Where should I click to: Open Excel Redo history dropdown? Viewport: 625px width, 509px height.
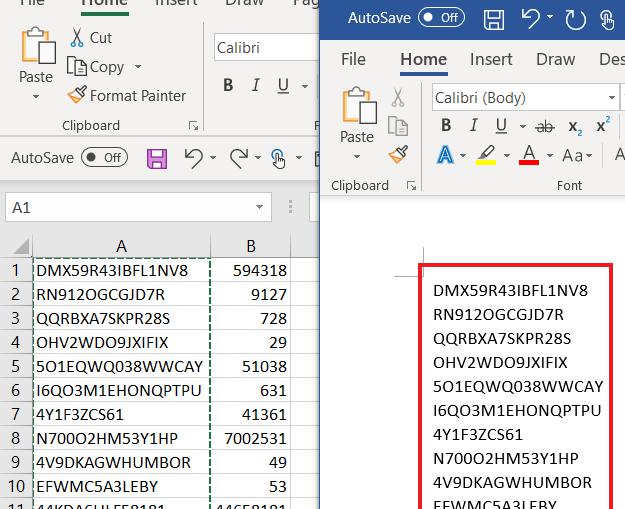pyautogui.click(x=258, y=158)
